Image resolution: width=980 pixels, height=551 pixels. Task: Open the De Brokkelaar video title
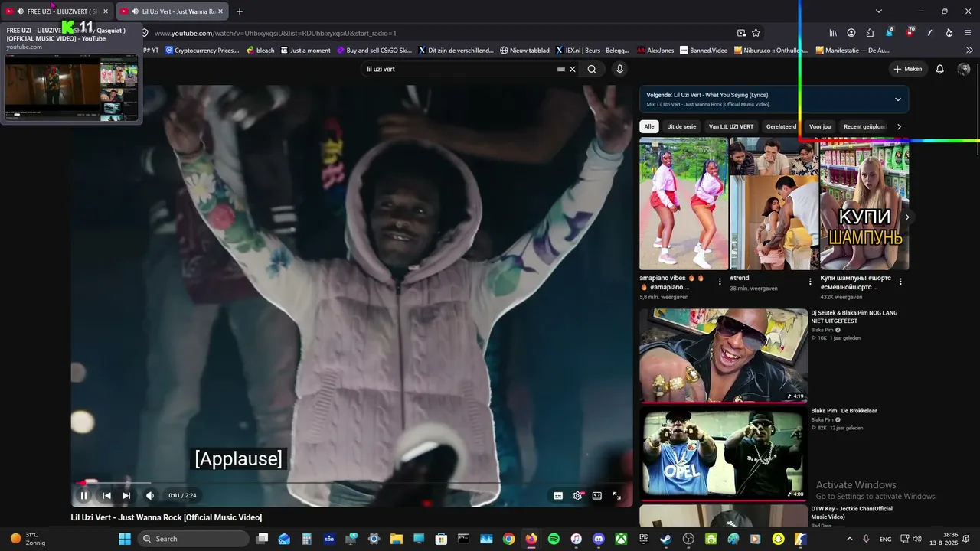[x=844, y=411]
